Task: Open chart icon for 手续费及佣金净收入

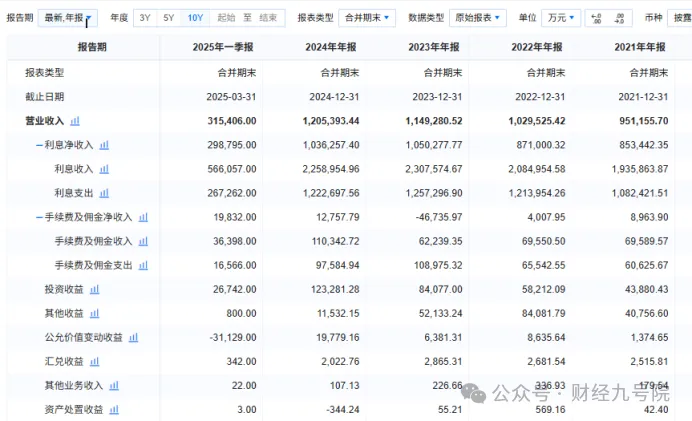Action: [x=143, y=217]
